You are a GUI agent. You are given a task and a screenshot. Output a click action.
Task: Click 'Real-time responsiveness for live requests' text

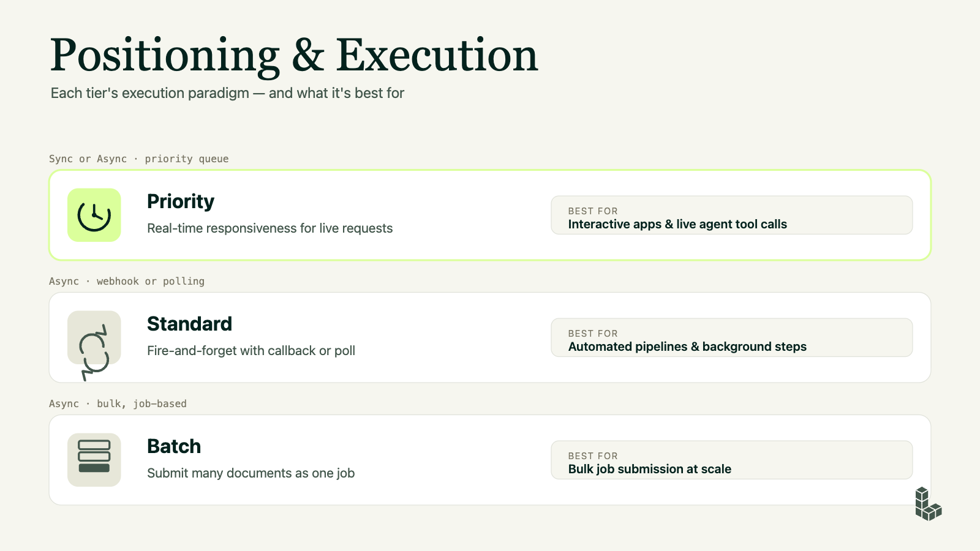(270, 228)
